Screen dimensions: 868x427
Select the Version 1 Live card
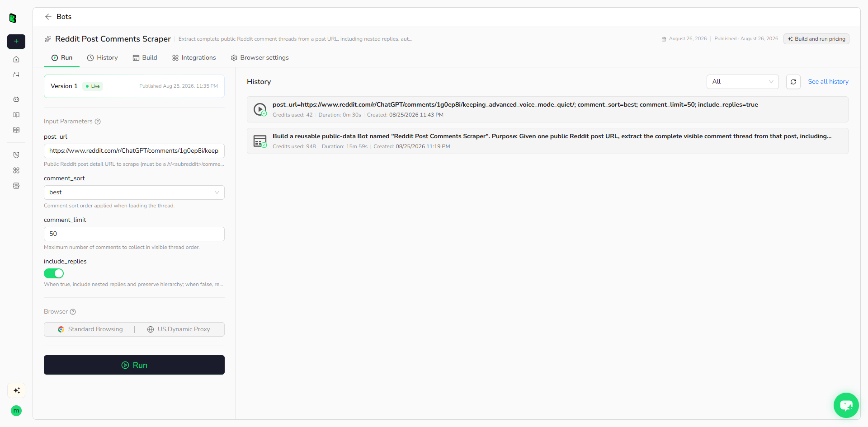[x=134, y=86]
